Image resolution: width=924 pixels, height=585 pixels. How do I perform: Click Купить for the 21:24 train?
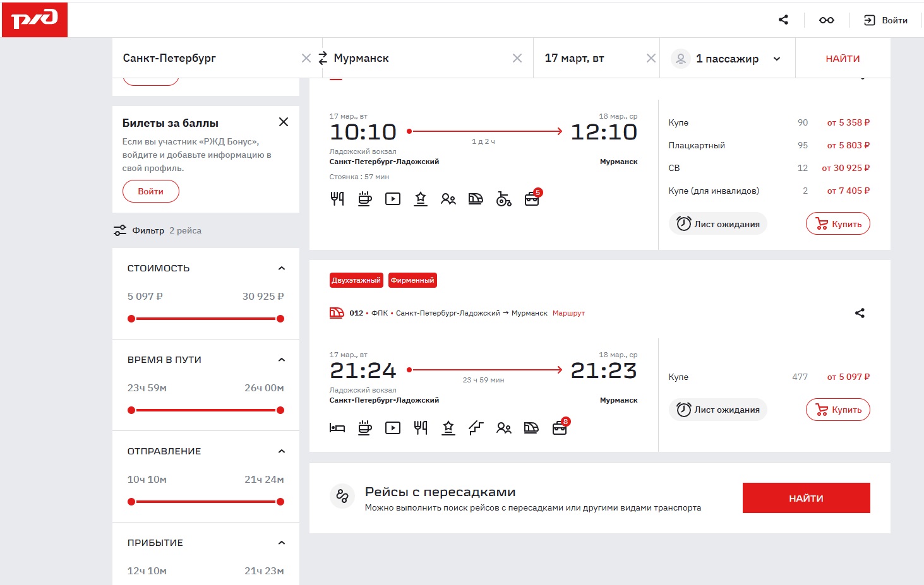(838, 410)
